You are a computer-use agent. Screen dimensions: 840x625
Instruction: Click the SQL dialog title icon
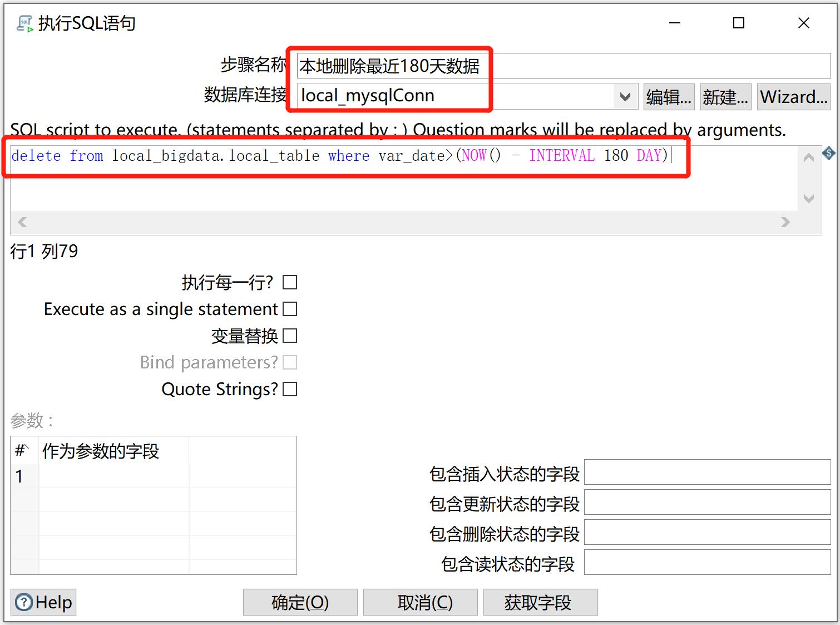pos(24,23)
